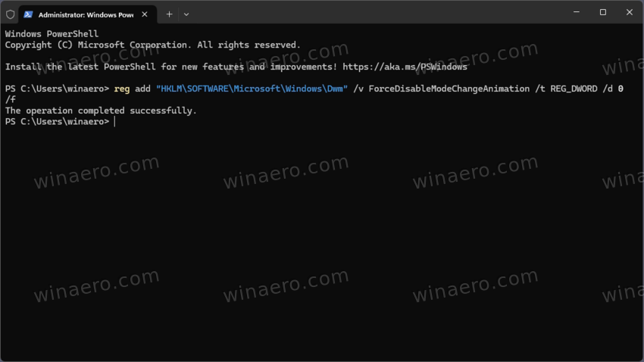
Task: Open the https://aka.ms/PSWindows link
Action: [405, 67]
